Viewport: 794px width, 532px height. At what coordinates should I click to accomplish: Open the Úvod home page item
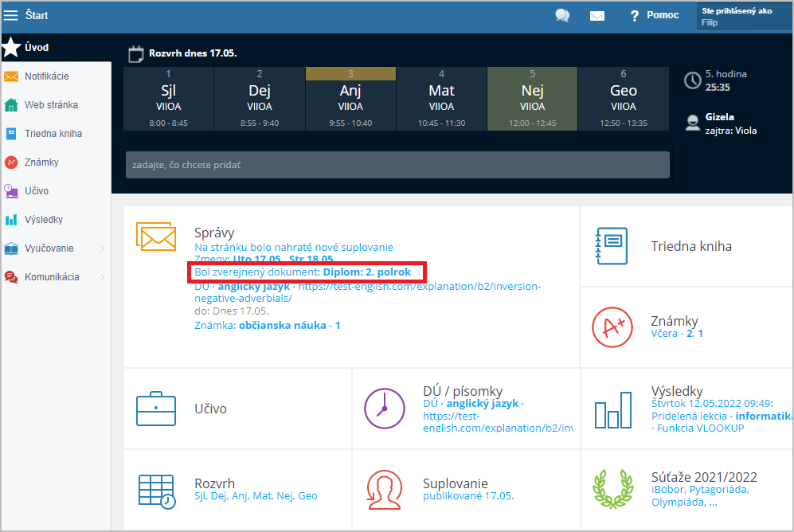pyautogui.click(x=56, y=47)
